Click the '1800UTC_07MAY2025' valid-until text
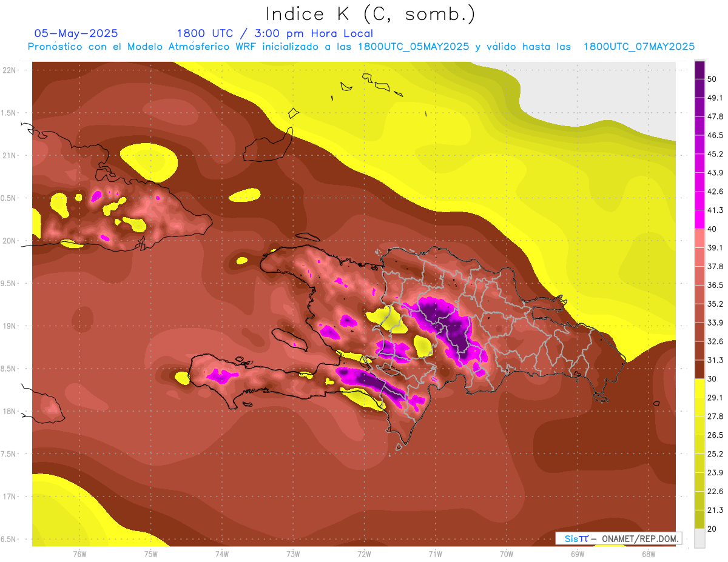This screenshot has height=562, width=728. tap(639, 47)
